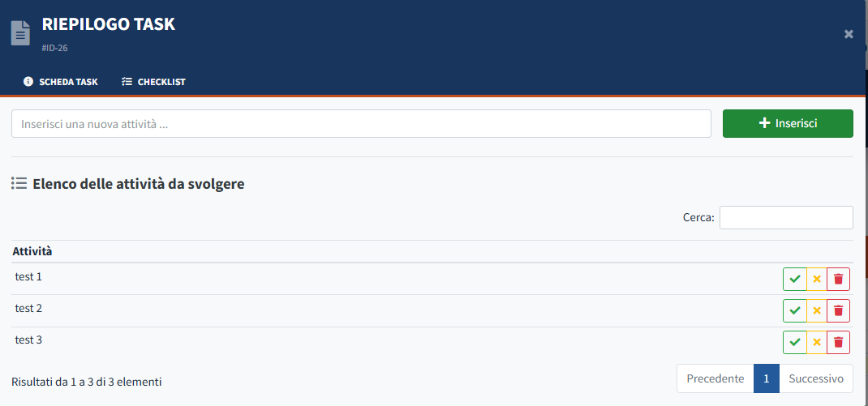Image resolution: width=868 pixels, height=406 pixels.
Task: Go to Successivo page
Action: 816,378
